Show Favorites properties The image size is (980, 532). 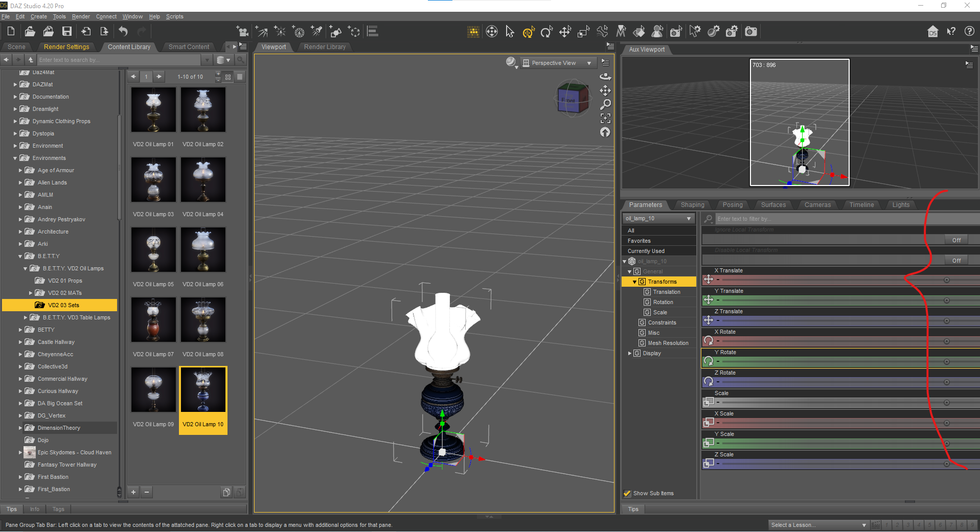point(659,241)
